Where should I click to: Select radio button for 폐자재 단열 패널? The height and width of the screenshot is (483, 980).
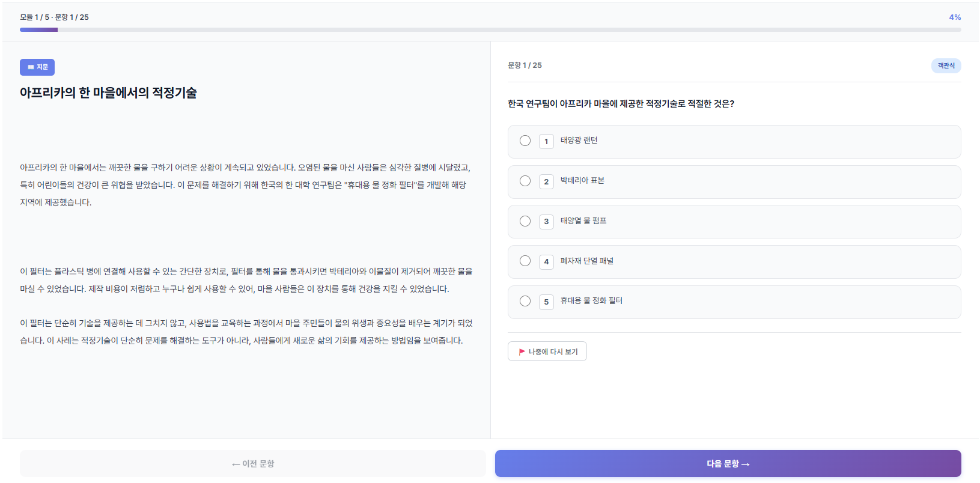(525, 261)
